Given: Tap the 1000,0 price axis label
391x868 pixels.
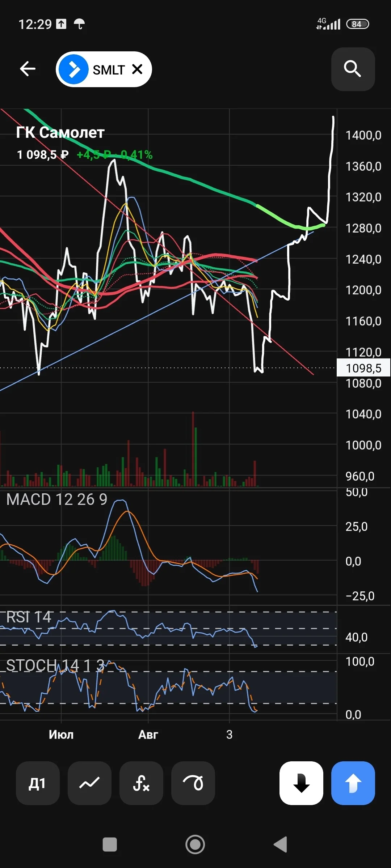Looking at the screenshot, I should pos(363,445).
